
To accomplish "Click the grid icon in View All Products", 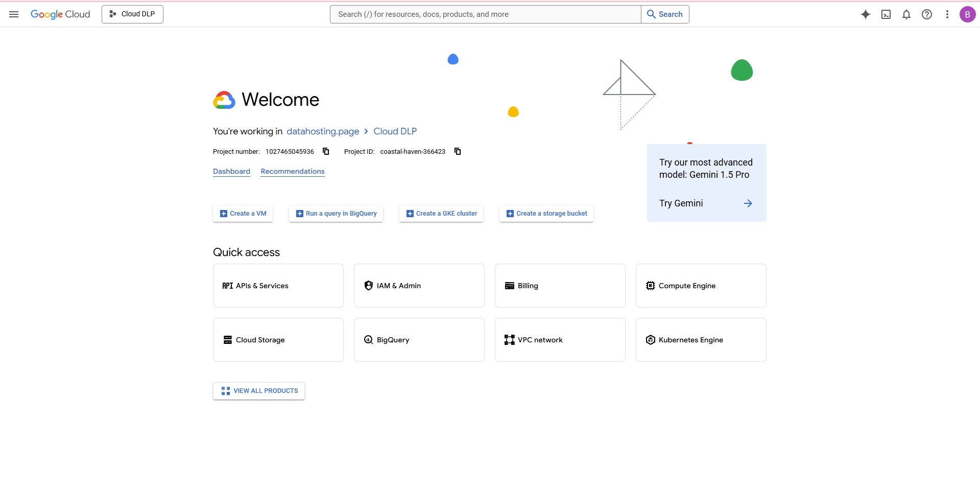I will coord(226,391).
